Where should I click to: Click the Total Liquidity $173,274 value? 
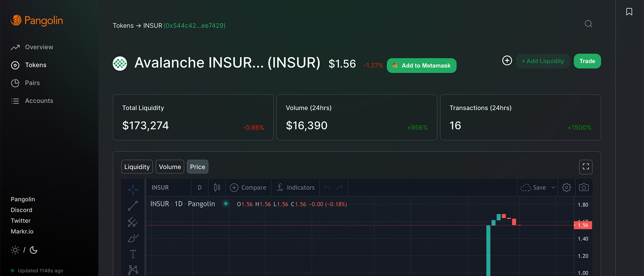146,125
